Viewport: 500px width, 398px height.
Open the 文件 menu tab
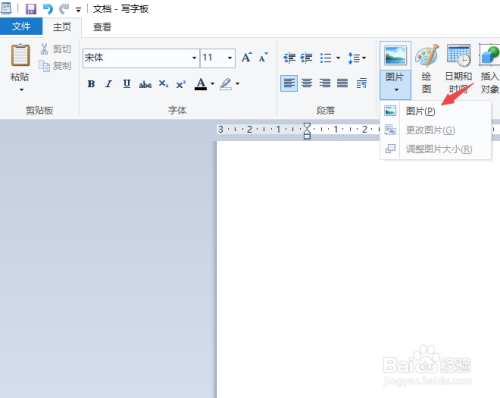click(x=21, y=26)
